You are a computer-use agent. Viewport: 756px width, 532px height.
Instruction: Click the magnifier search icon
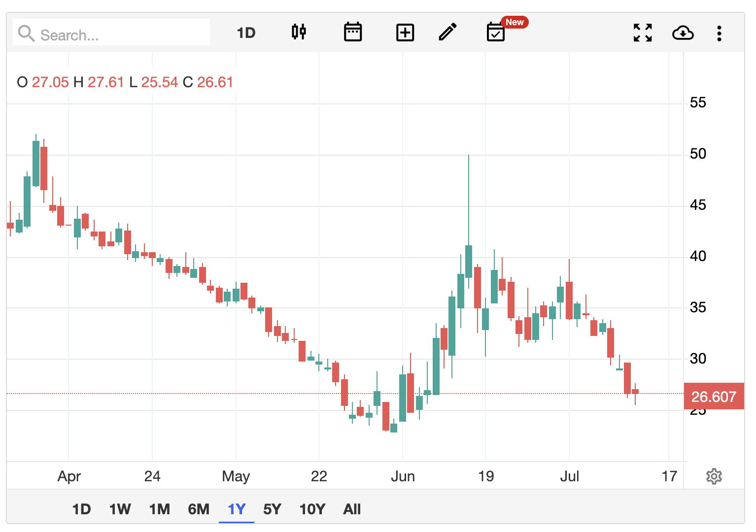pos(26,34)
